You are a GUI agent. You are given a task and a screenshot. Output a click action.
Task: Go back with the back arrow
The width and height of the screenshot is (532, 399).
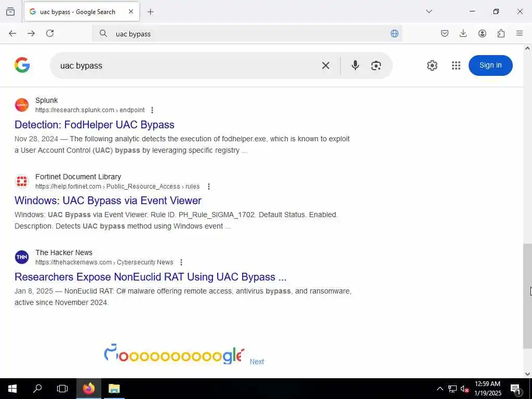[12, 33]
